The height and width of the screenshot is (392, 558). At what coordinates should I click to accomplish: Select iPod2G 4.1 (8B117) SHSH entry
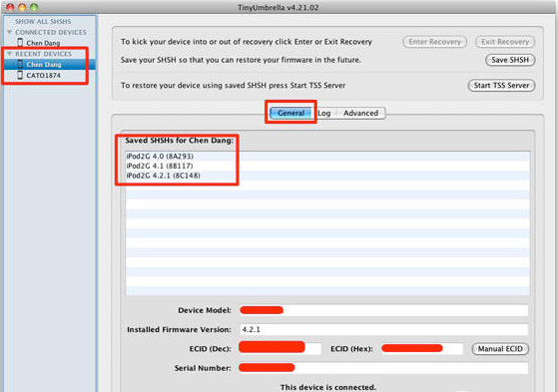pos(327,166)
